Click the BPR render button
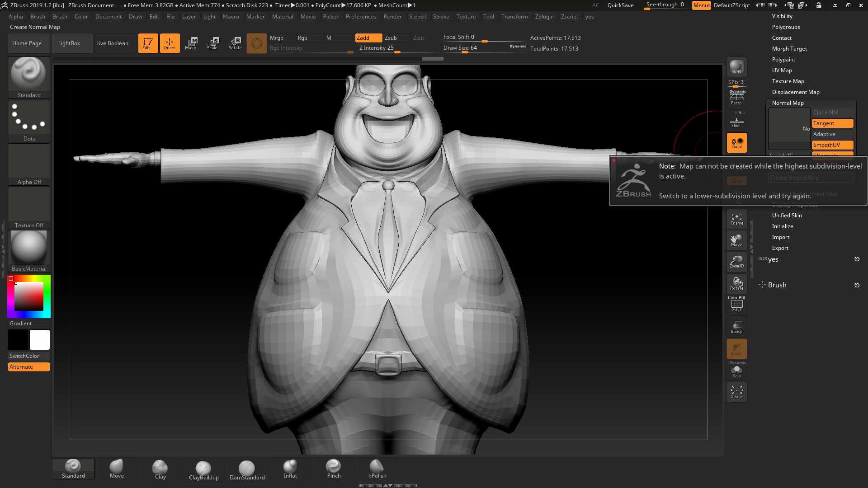The image size is (868, 488). 736,67
